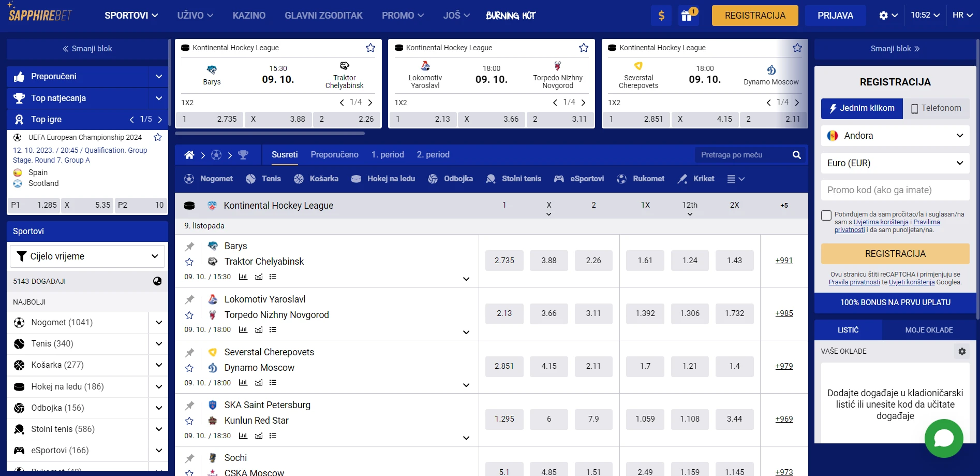Open the Kazino menu item
The image size is (980, 476).
(x=249, y=16)
